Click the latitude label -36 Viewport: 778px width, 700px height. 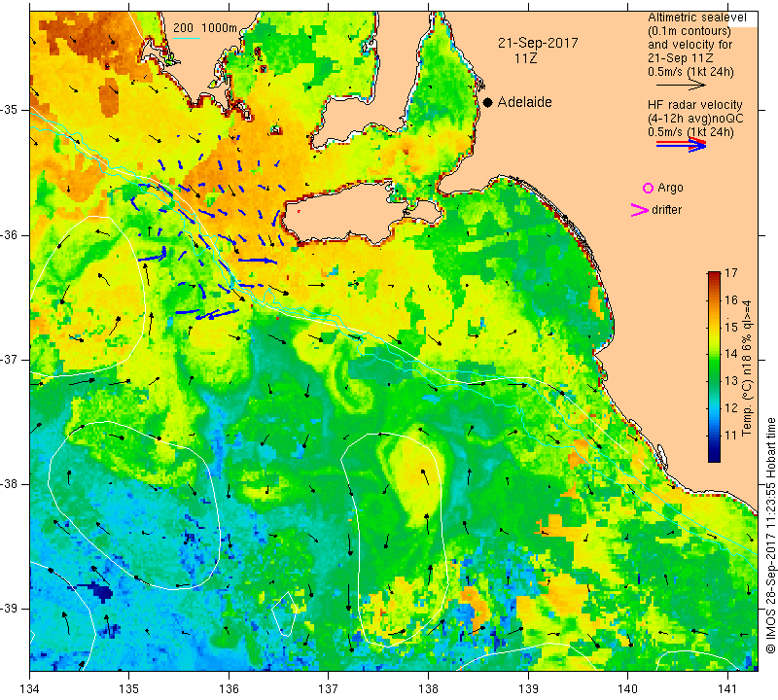tap(10, 234)
